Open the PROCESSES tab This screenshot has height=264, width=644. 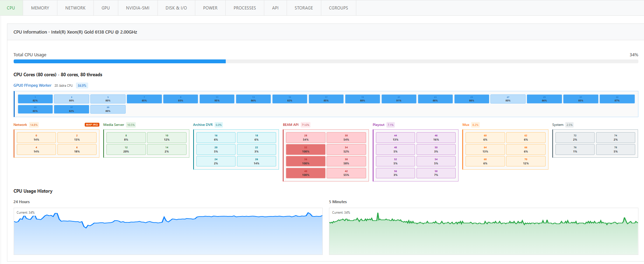point(245,8)
